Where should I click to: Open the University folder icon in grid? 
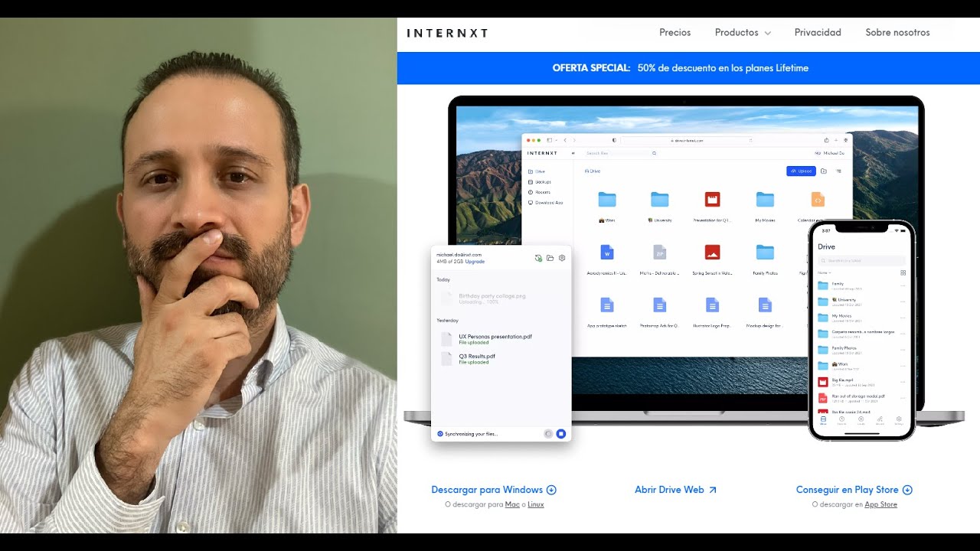(x=659, y=200)
